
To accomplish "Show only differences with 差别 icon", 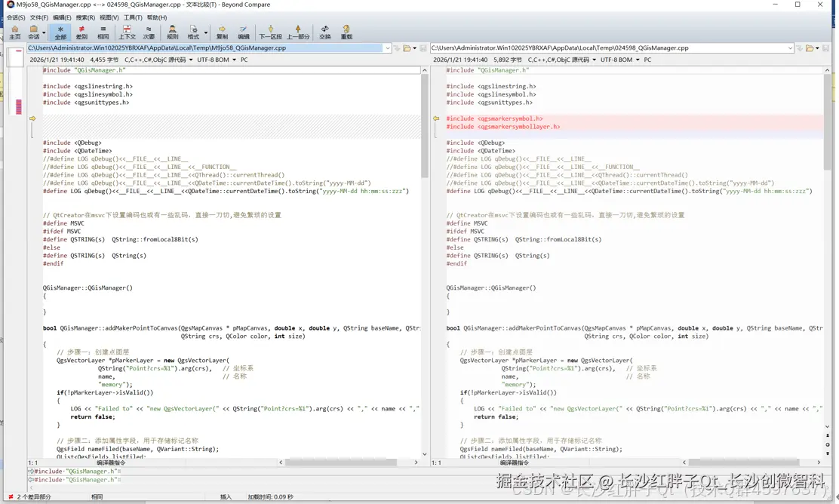I will click(x=81, y=32).
